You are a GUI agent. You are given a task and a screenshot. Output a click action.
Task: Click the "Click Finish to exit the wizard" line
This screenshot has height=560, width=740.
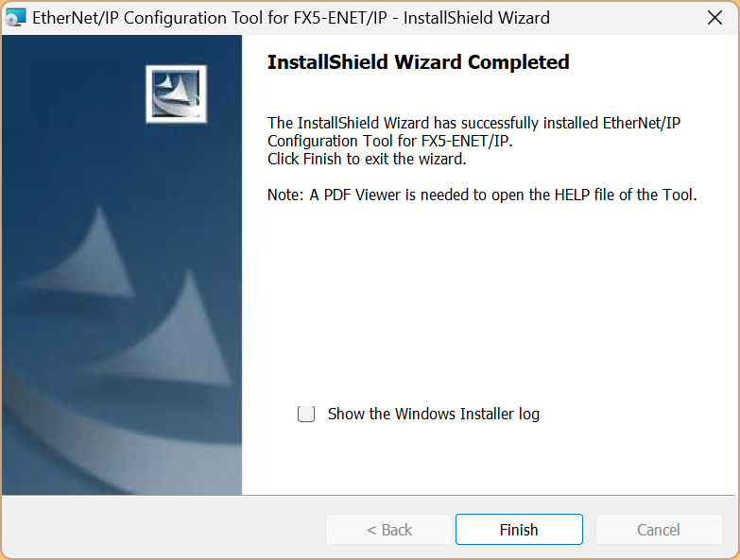click(367, 159)
